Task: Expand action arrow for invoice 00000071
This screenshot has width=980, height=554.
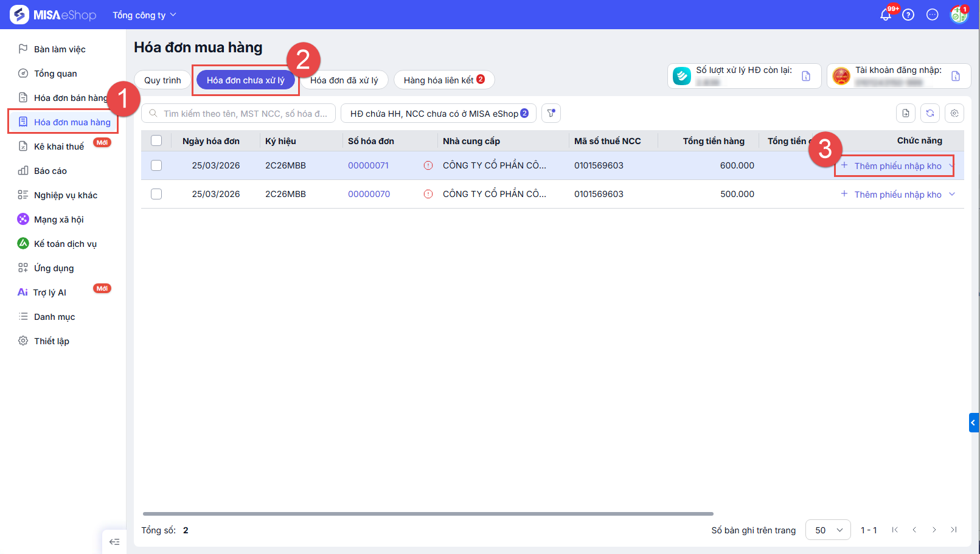Action: (951, 165)
